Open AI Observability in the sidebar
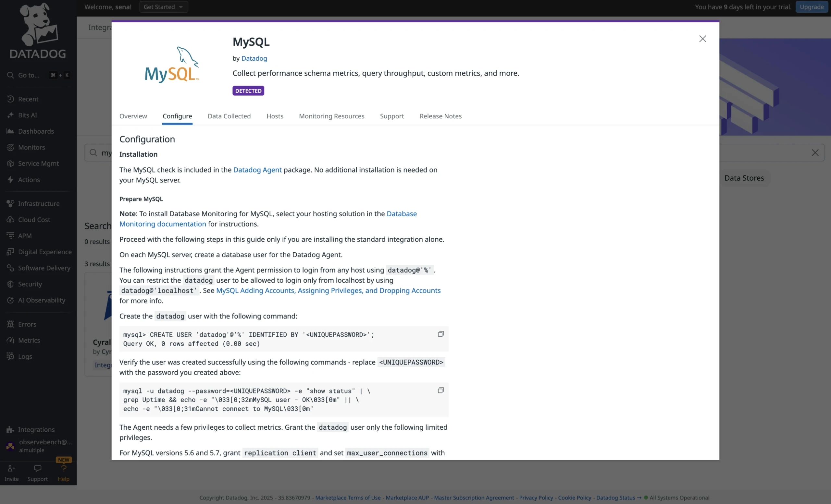The image size is (831, 504). pos(42,300)
